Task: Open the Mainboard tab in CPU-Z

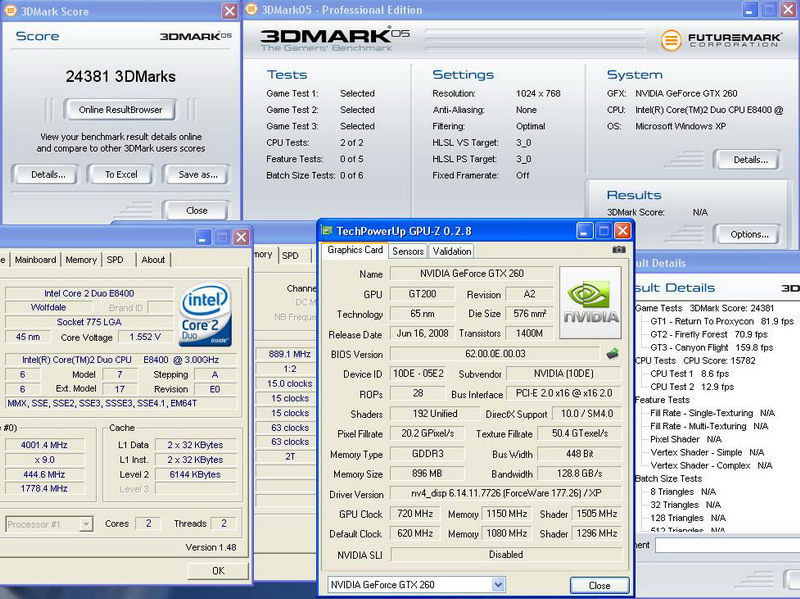Action: [x=35, y=260]
